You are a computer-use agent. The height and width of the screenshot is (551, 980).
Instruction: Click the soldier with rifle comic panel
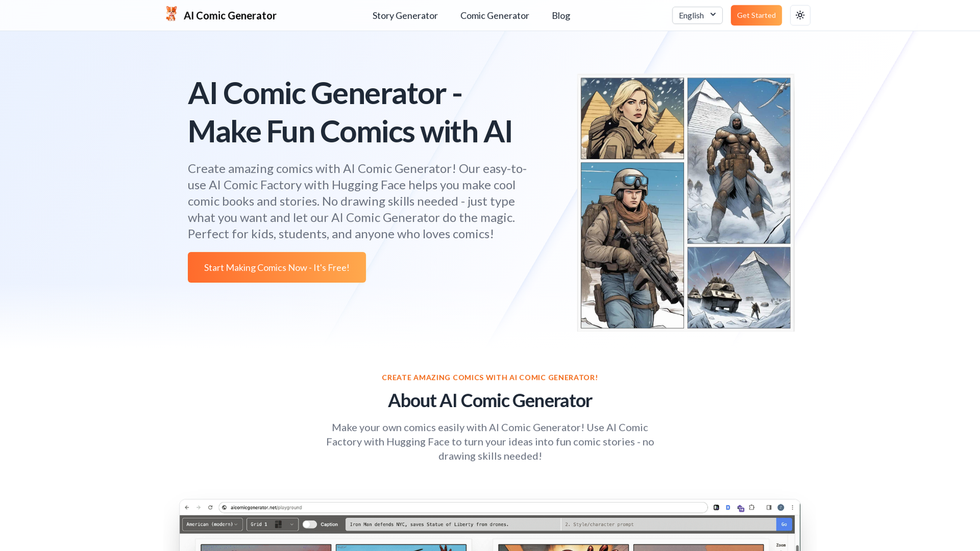(x=632, y=246)
